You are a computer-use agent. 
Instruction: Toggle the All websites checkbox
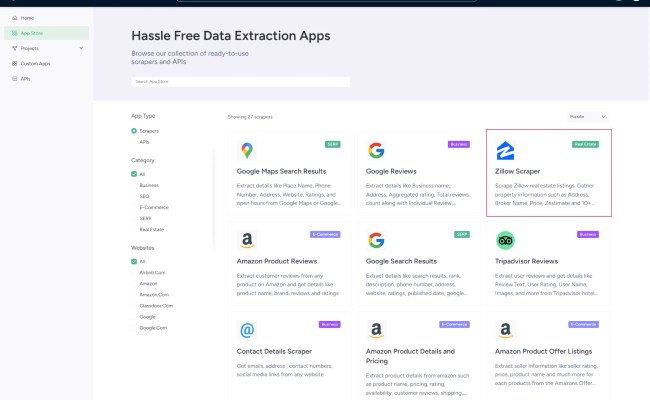pyautogui.click(x=134, y=262)
